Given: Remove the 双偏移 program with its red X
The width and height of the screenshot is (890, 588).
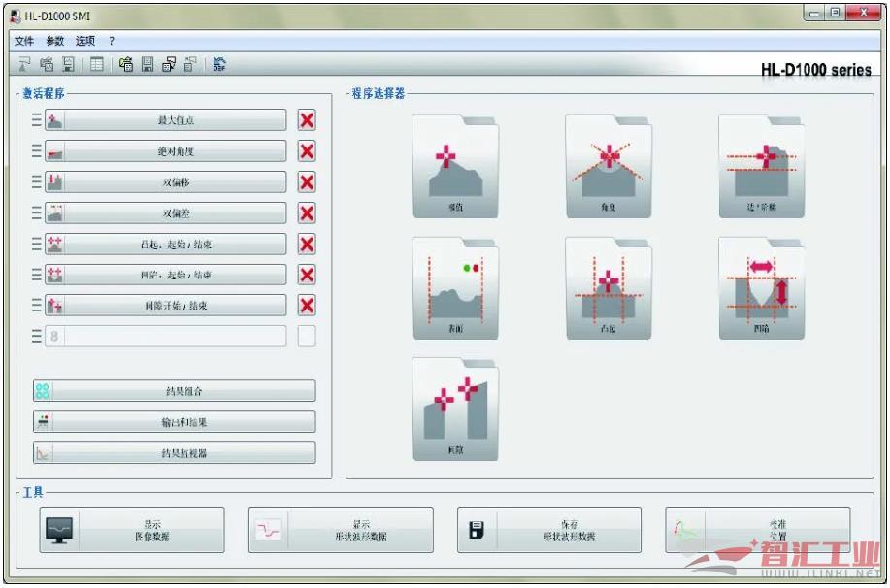Looking at the screenshot, I should (307, 182).
